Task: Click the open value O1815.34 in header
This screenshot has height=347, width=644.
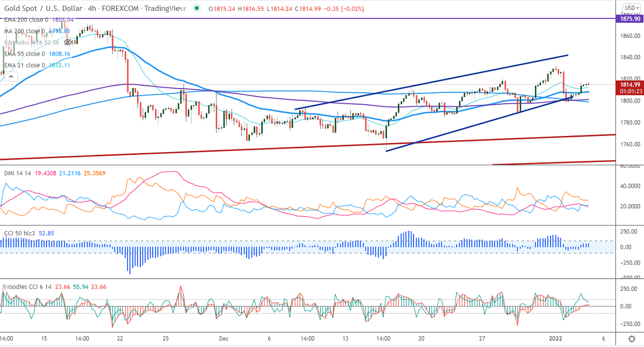Action: click(221, 9)
